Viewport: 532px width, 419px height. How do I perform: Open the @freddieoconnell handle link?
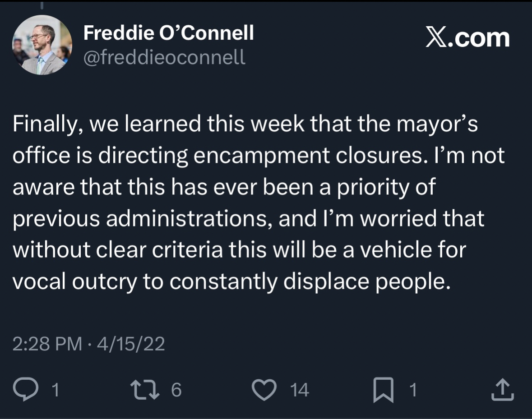[164, 57]
